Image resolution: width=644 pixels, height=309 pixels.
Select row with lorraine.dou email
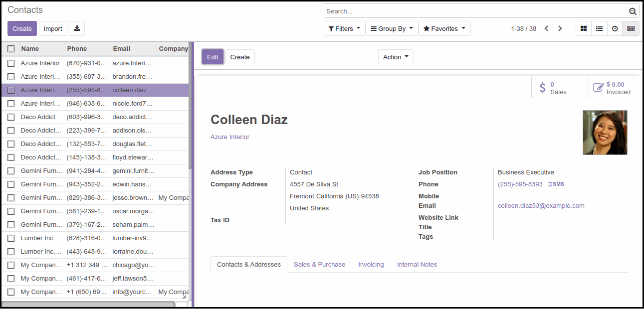[95, 252]
